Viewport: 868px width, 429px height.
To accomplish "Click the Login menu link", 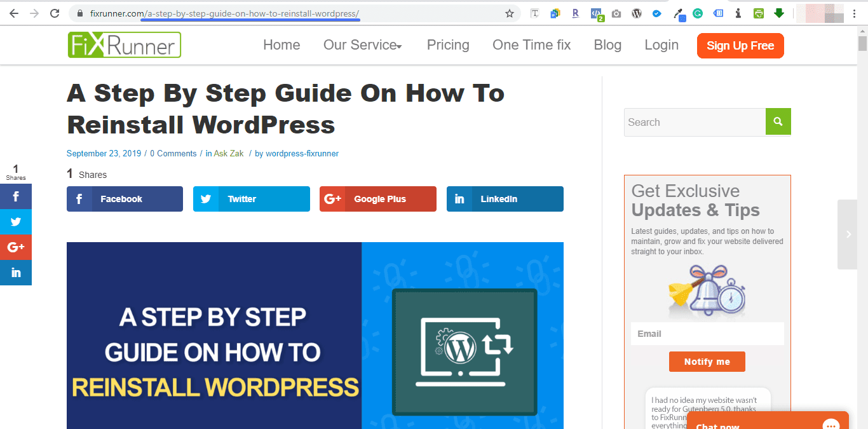I will 661,45.
